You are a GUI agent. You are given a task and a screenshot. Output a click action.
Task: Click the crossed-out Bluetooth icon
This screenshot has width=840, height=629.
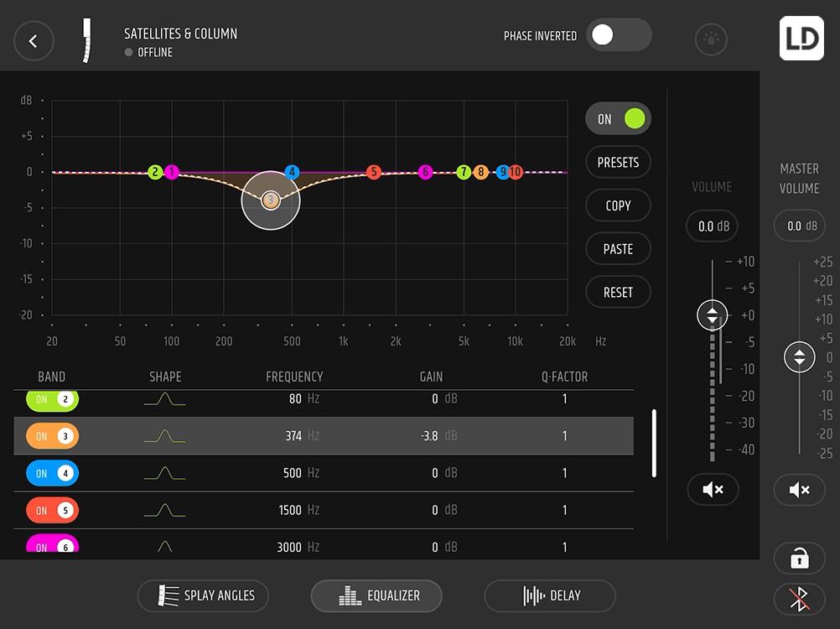tap(798, 599)
